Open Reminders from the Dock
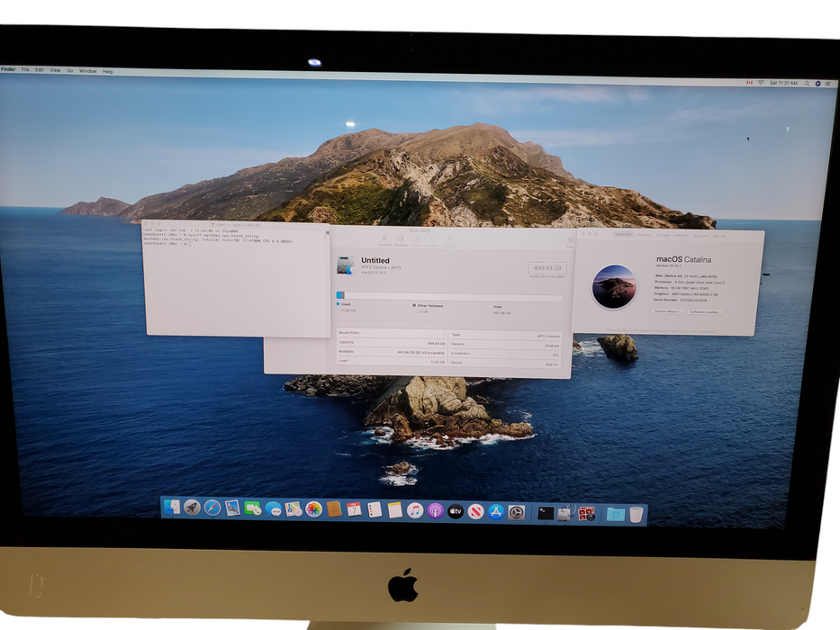The height and width of the screenshot is (630, 840). [x=375, y=510]
